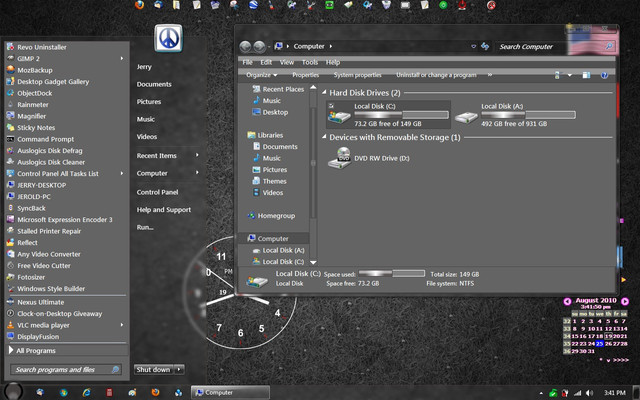
Task: Toggle the preview pane icon in Explorer toolbar
Action: (x=586, y=75)
